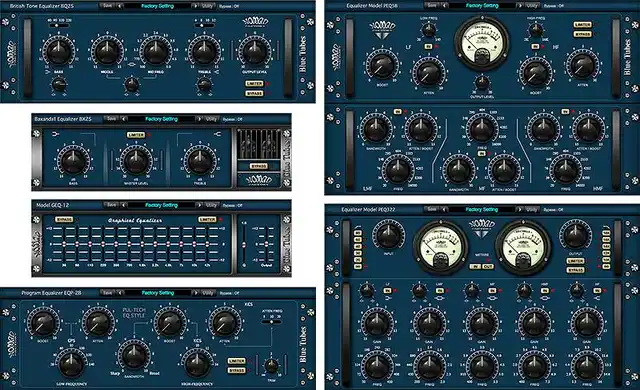This screenshot has height=390, width=640.
Task: Go to next preset in Equalizer Model PEQ322
Action: (520, 209)
